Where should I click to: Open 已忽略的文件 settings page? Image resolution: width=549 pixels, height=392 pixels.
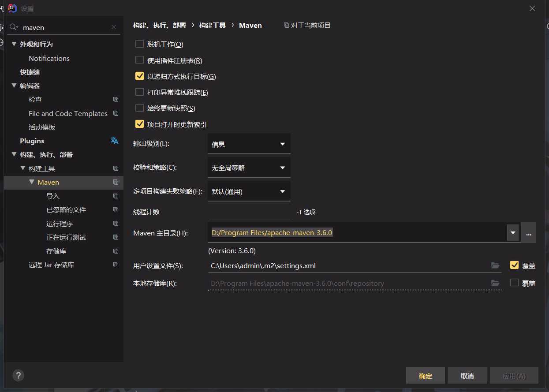pyautogui.click(x=66, y=209)
